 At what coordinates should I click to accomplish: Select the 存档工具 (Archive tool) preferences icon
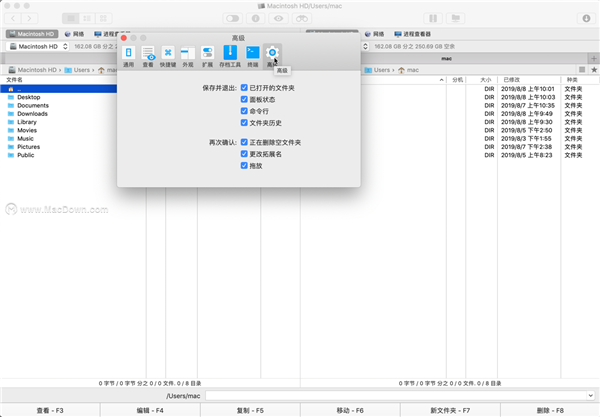tap(229, 54)
